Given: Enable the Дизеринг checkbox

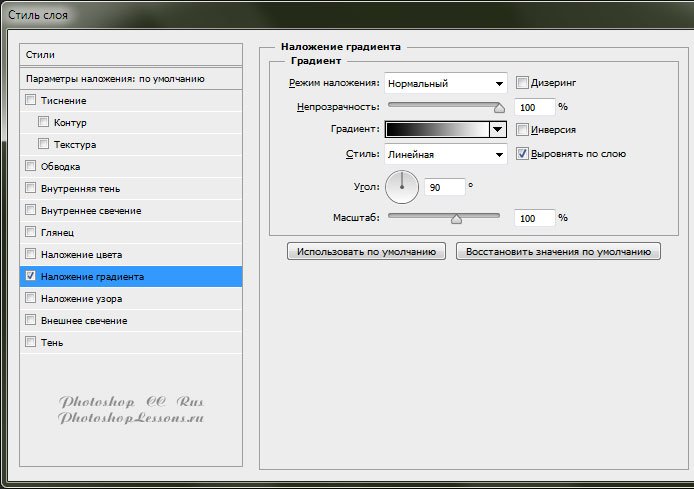Looking at the screenshot, I should [x=523, y=83].
